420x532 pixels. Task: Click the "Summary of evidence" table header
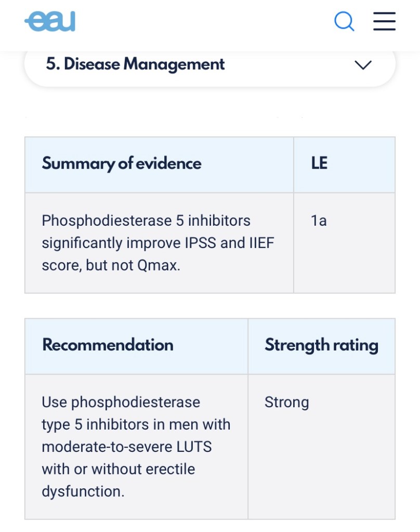(122, 163)
